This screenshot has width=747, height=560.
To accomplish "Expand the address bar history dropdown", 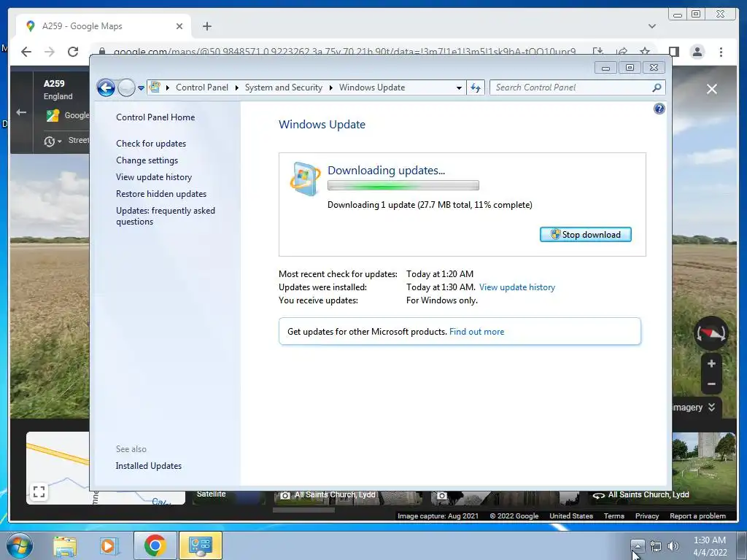I will click(x=459, y=87).
